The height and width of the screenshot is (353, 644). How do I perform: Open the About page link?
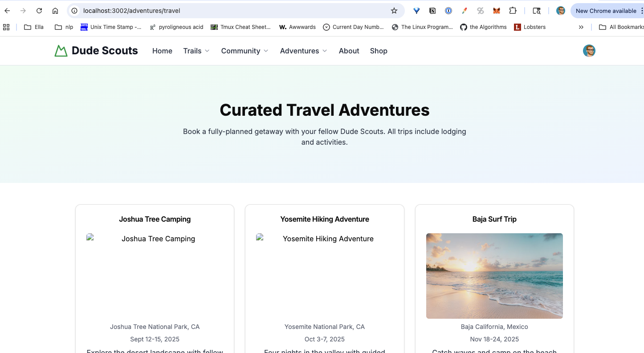[349, 51]
